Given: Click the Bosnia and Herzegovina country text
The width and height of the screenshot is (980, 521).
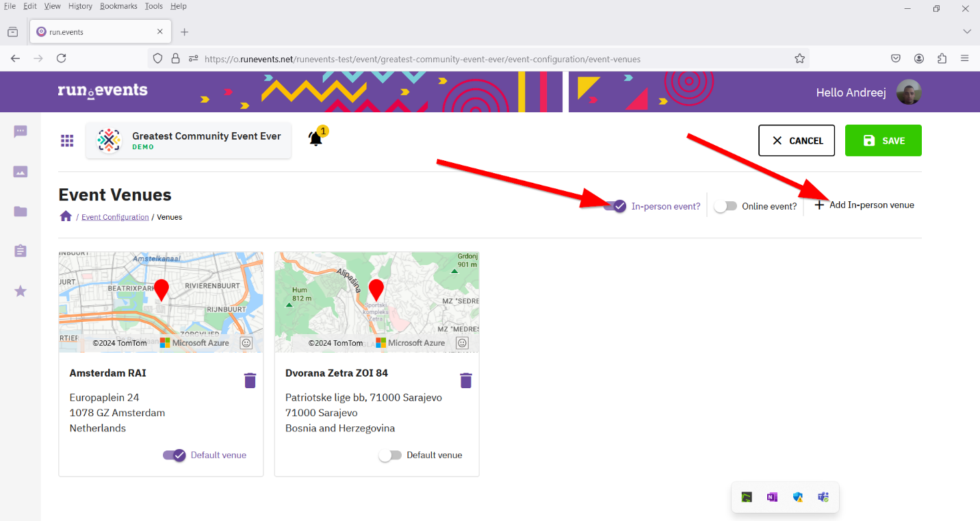Looking at the screenshot, I should click(340, 429).
